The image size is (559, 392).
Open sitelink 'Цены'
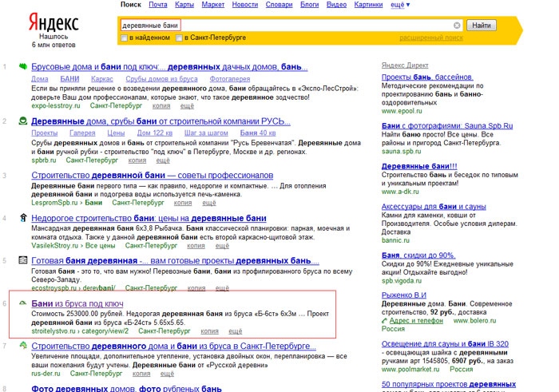click(x=116, y=133)
